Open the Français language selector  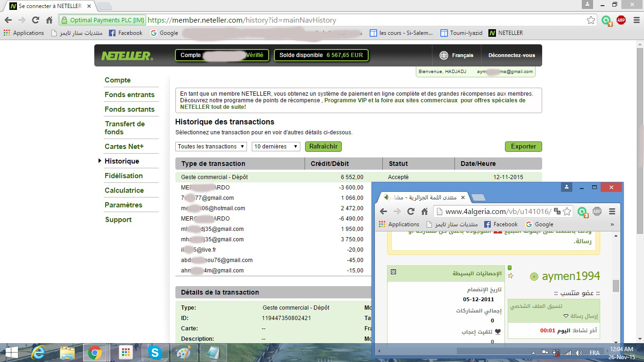click(x=456, y=55)
